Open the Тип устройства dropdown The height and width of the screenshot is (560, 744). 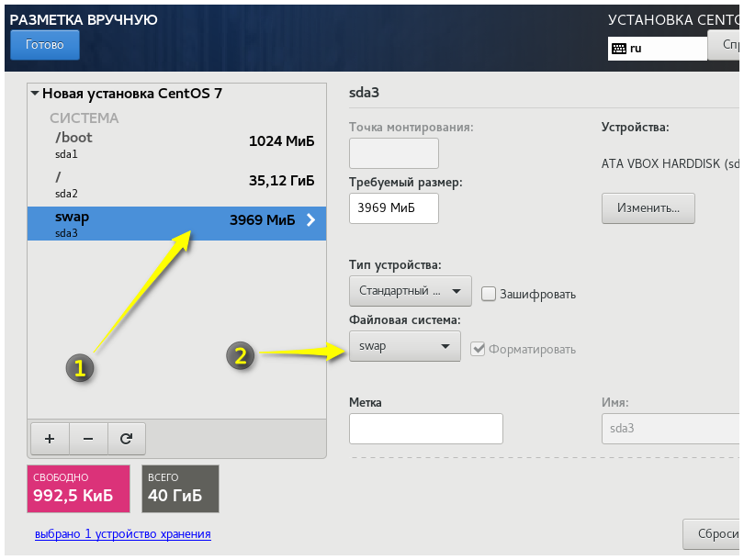[411, 291]
